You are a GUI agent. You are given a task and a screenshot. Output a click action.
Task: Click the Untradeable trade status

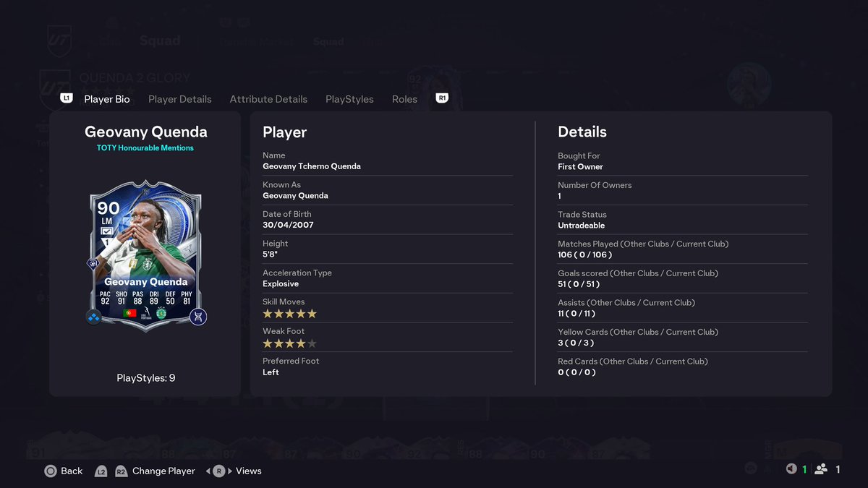[582, 226]
